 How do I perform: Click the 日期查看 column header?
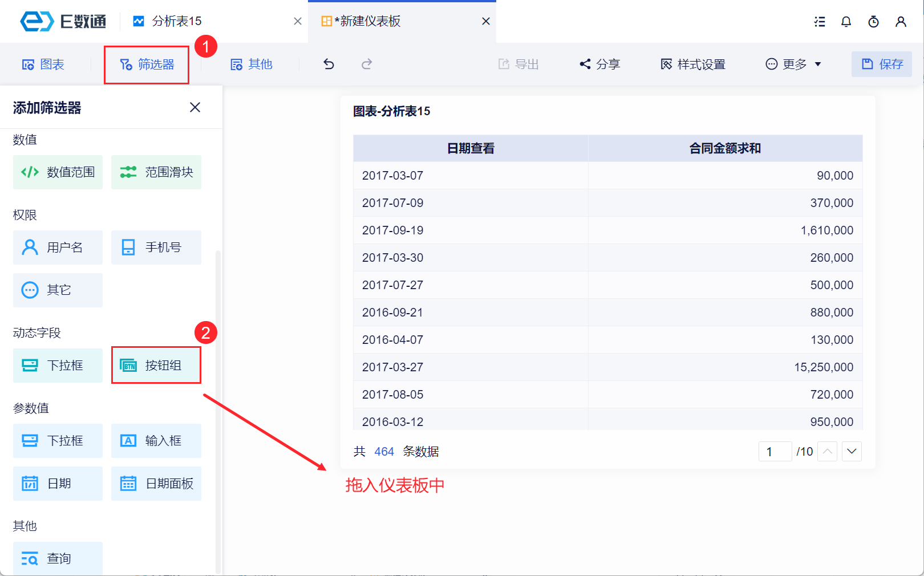pyautogui.click(x=471, y=148)
